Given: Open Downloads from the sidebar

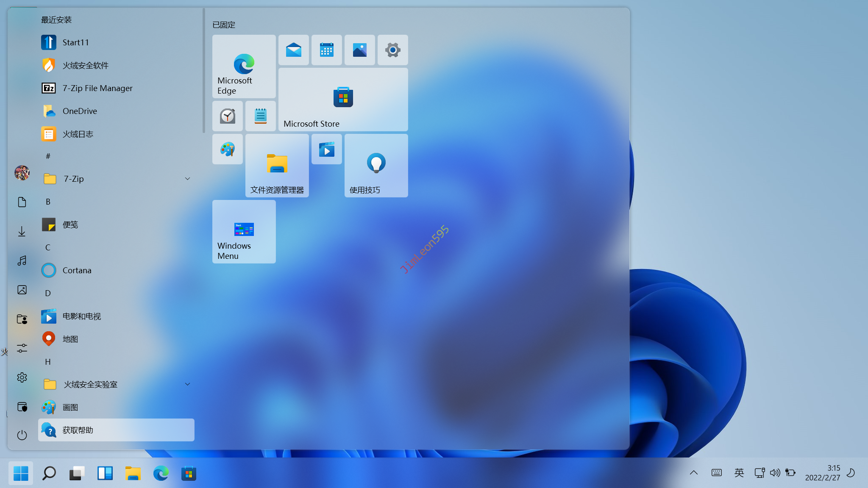Looking at the screenshot, I should [22, 231].
